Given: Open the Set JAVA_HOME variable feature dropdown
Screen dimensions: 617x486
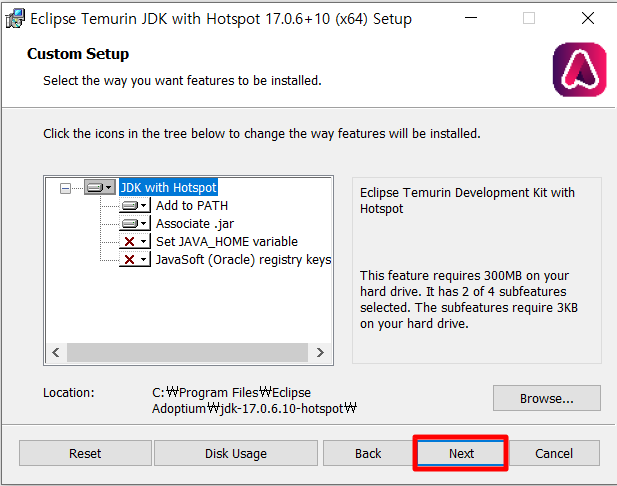Looking at the screenshot, I should (135, 241).
